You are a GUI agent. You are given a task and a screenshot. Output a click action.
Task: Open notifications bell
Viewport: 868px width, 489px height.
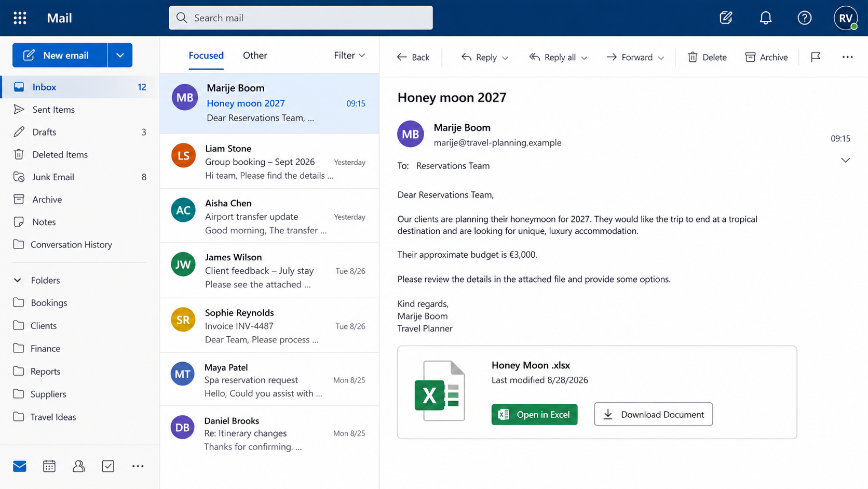(x=765, y=18)
